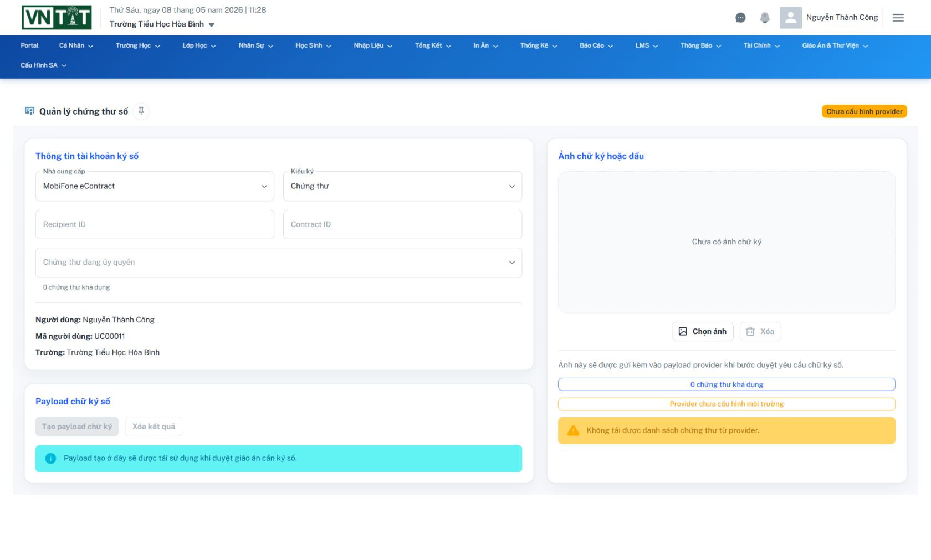
Task: Click the Xóa signature image button
Action: coord(760,331)
